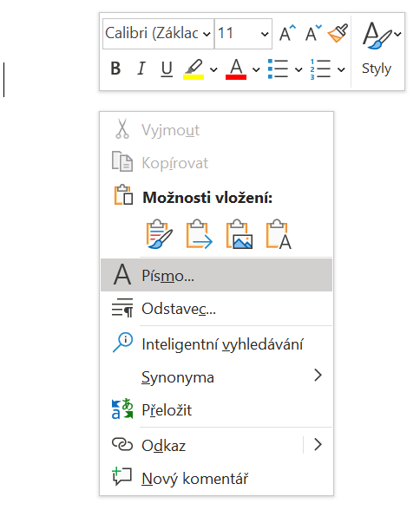Toggle underline formatting in mini toolbar
Screen dimensions: 420x510
coord(167,69)
